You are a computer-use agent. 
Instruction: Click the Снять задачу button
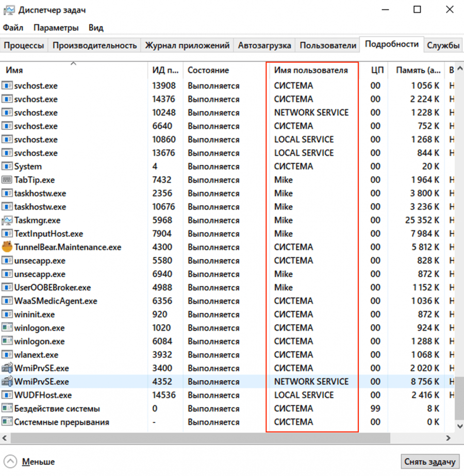coord(429,462)
